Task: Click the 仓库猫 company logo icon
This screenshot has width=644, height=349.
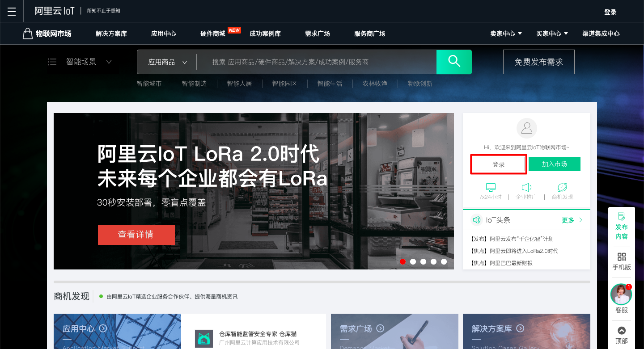Action: coord(204,339)
